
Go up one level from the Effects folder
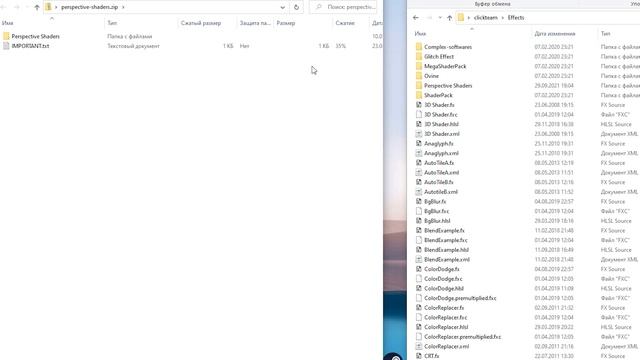tap(449, 18)
